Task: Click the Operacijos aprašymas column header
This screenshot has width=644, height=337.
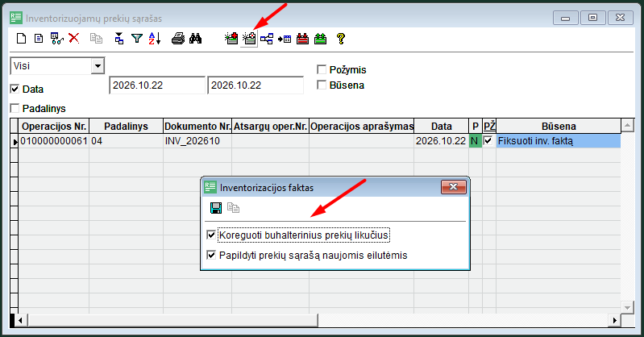Action: tap(361, 126)
